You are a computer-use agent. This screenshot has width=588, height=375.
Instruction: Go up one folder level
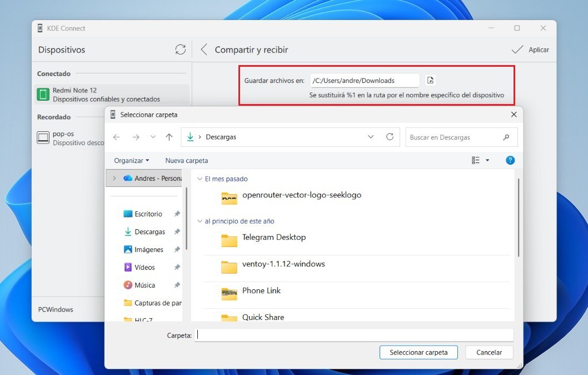(169, 137)
